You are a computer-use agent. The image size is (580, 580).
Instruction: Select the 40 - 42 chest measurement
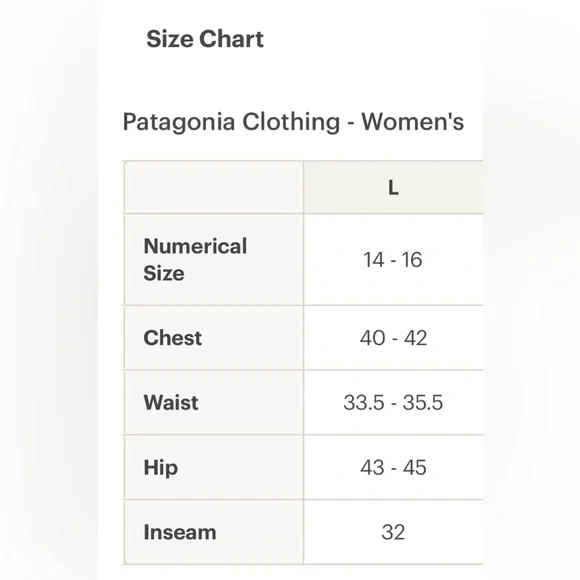[x=393, y=338]
